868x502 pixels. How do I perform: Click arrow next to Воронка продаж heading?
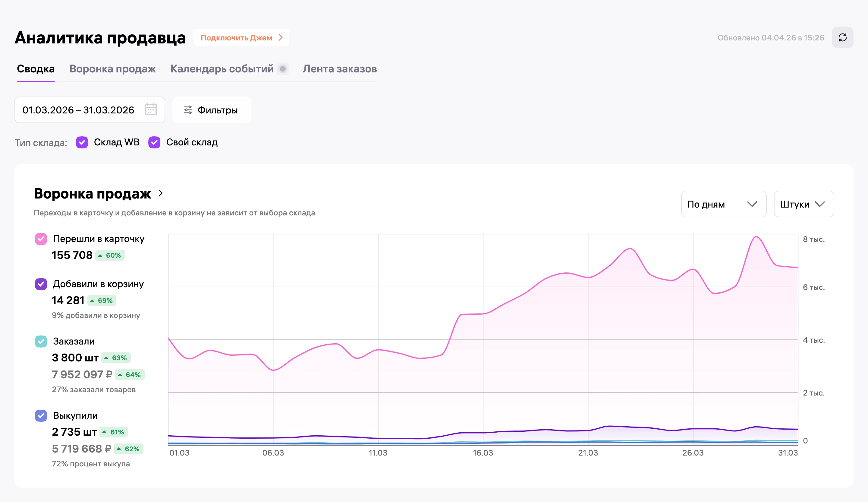coord(161,193)
